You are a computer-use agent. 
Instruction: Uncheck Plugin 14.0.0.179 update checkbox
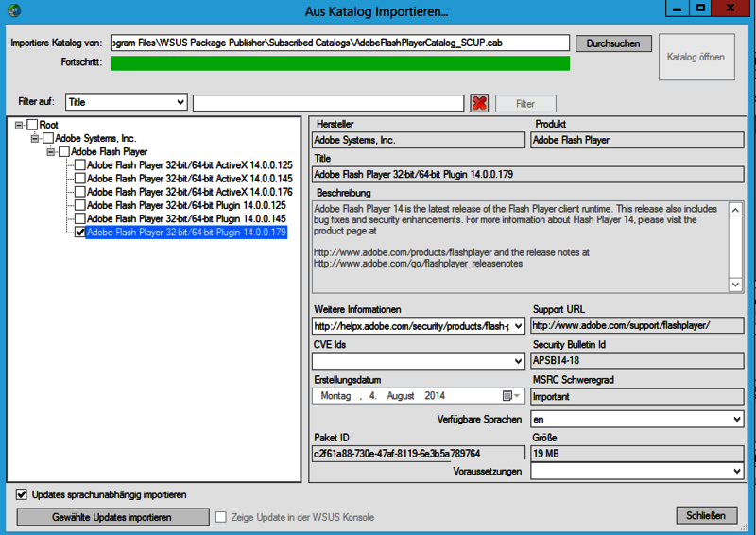tap(80, 233)
